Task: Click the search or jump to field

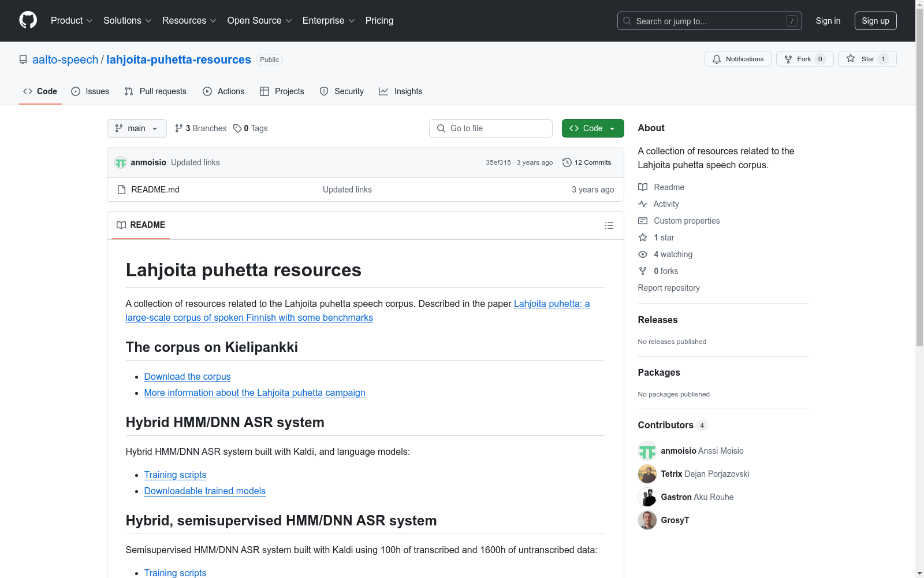Action: pyautogui.click(x=709, y=21)
